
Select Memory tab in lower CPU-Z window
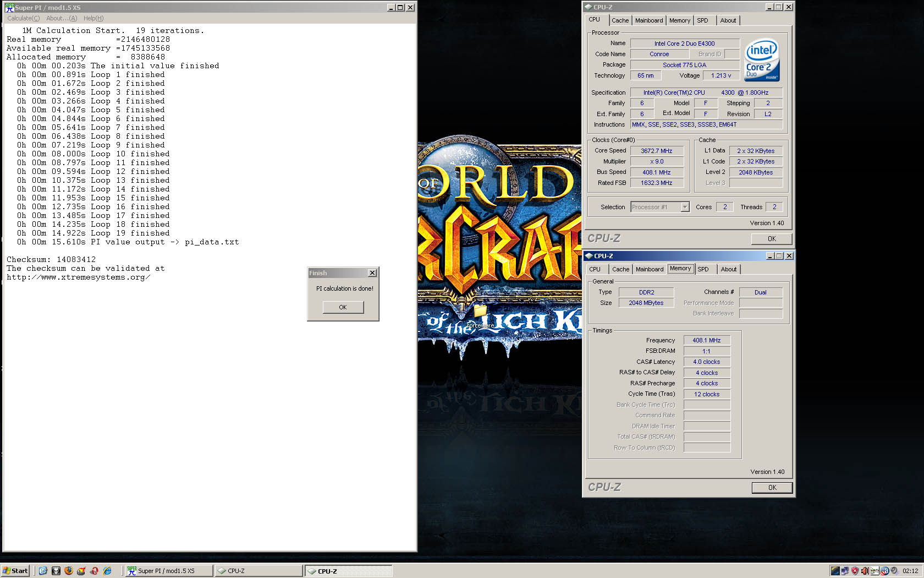[x=680, y=269]
